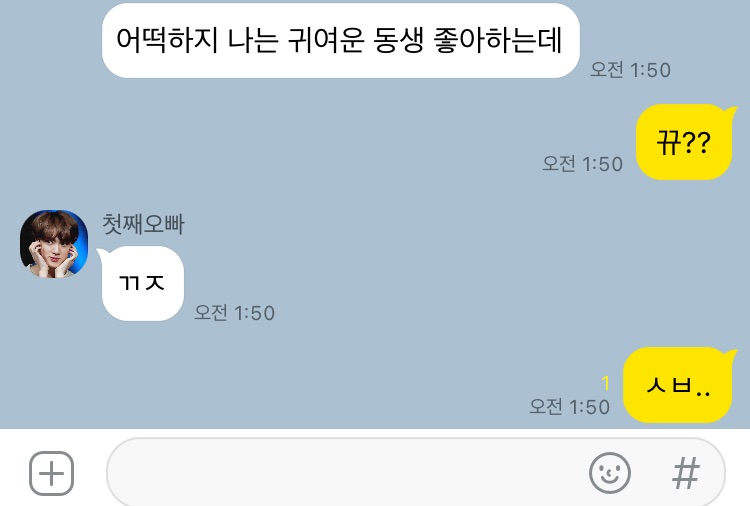Open 첫째오빠's profile picture
750x506 pixels.
pyautogui.click(x=54, y=244)
